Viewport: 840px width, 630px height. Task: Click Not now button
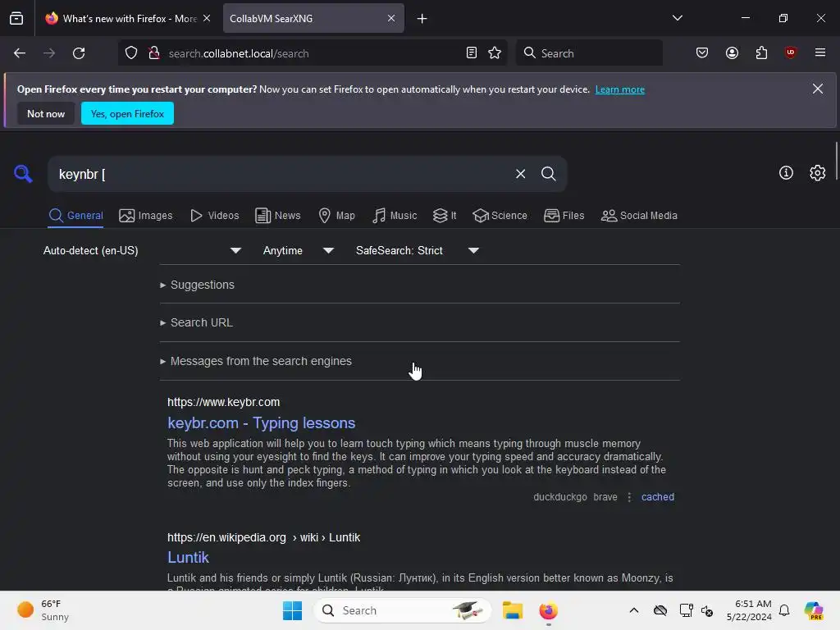(46, 113)
